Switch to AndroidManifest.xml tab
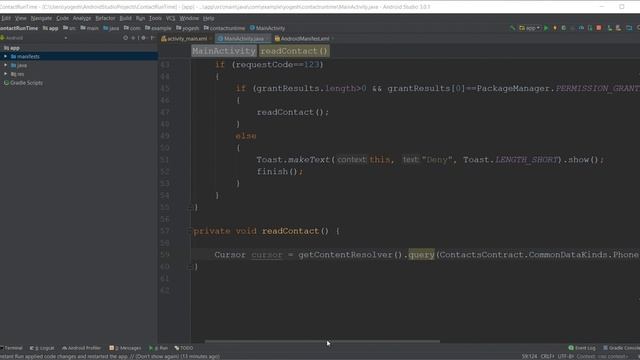Screen dimensions: 640x360 point(304,39)
